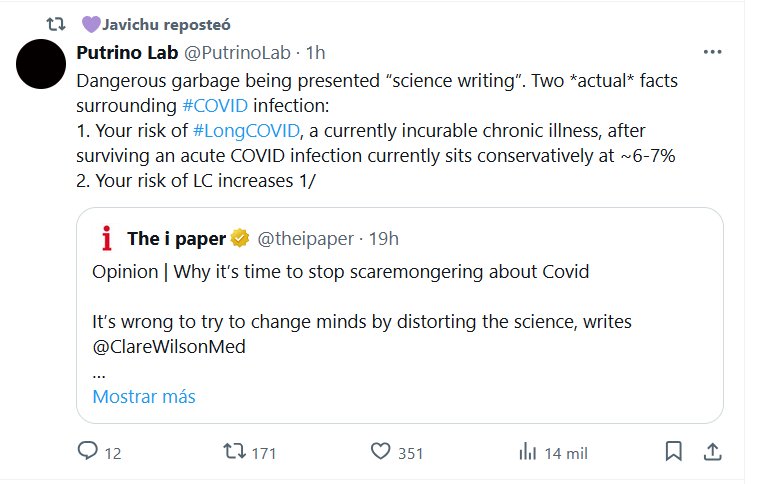Bookmark this tweet
Image resolution: width=762 pixels, height=484 pixels.
tap(675, 452)
